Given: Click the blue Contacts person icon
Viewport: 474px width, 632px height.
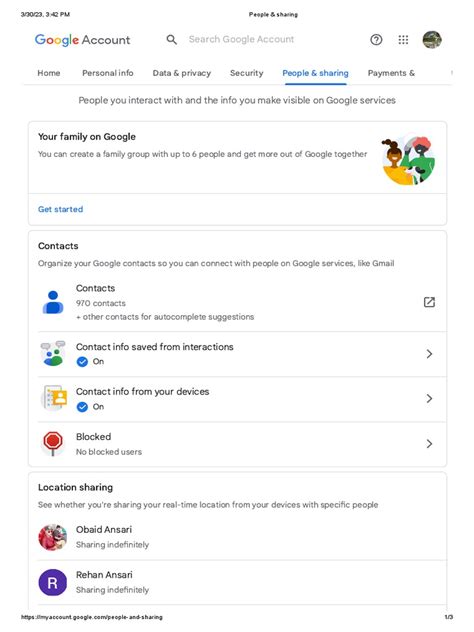Looking at the screenshot, I should pos(53,302).
